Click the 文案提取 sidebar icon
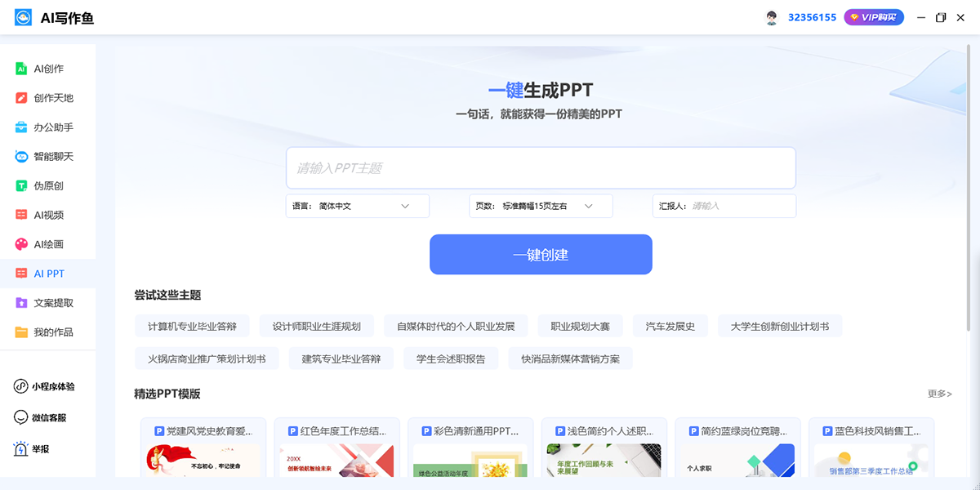This screenshot has height=490, width=980. click(x=21, y=303)
